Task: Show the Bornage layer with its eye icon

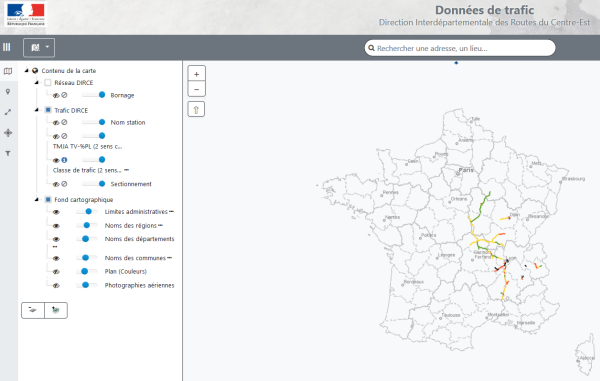Action: click(x=56, y=95)
